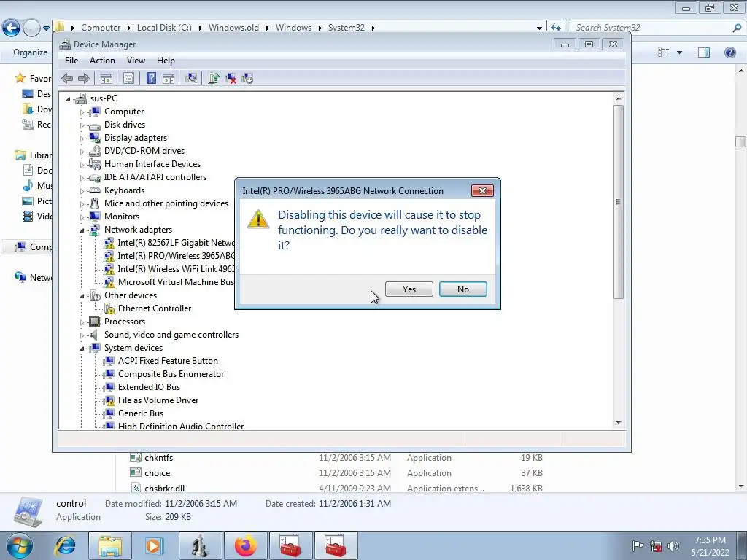The height and width of the screenshot is (560, 747).
Task: Open Properties toolbar icon in Device Manager
Action: [x=128, y=79]
